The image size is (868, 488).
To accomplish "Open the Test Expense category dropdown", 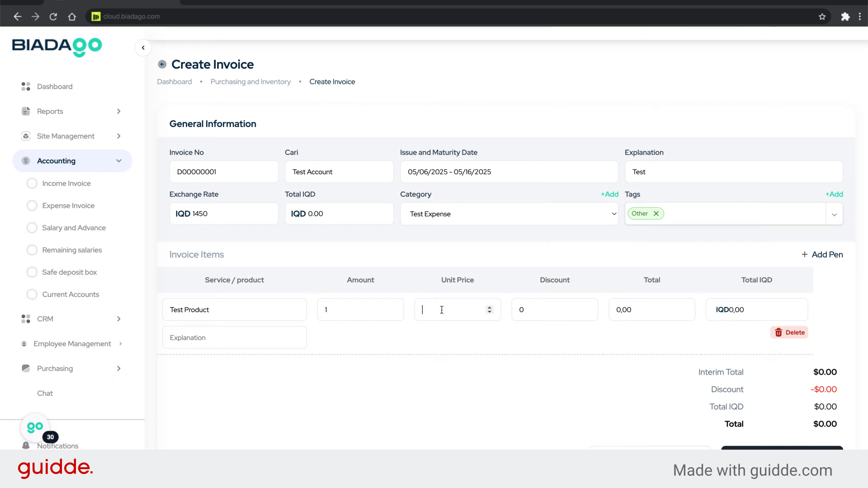I will point(509,214).
